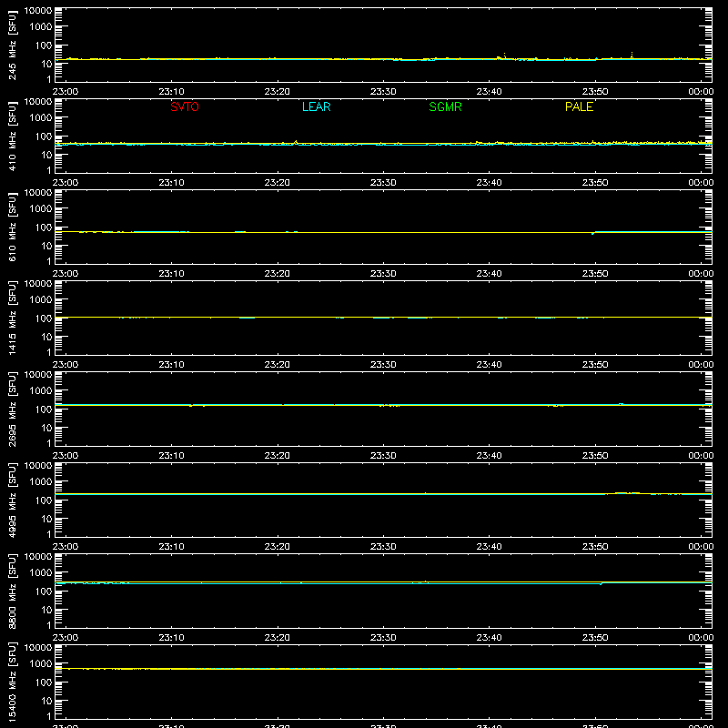Click 23:50 time label below 4995 MHz panel
The height and width of the screenshot is (728, 728).
pos(595,547)
